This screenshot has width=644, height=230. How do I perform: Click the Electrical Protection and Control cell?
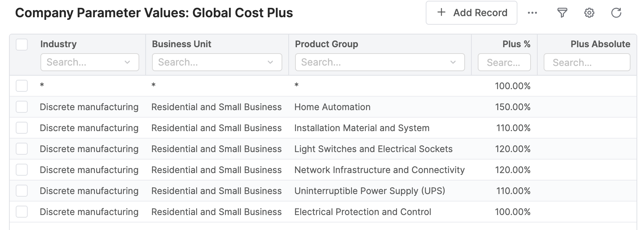pyautogui.click(x=362, y=212)
